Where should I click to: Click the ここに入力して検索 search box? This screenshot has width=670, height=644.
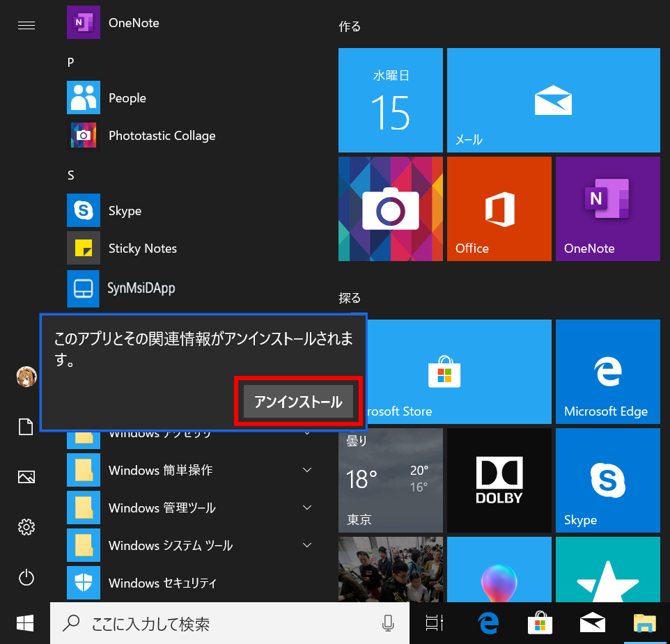[229, 623]
